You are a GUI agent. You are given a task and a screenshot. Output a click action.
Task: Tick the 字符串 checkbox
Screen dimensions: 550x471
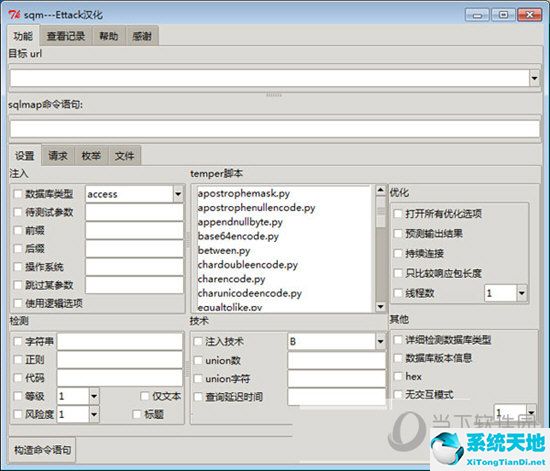(x=18, y=341)
